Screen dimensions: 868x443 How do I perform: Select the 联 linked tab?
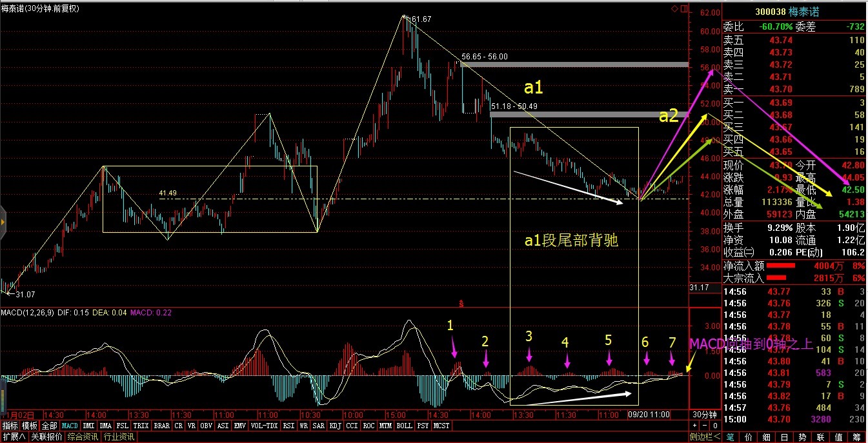pyautogui.click(x=821, y=437)
